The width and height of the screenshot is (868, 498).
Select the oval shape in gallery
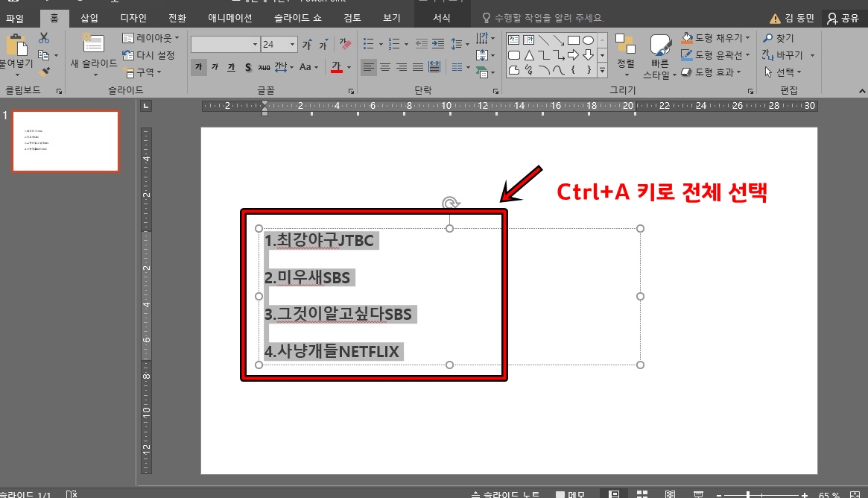click(589, 40)
